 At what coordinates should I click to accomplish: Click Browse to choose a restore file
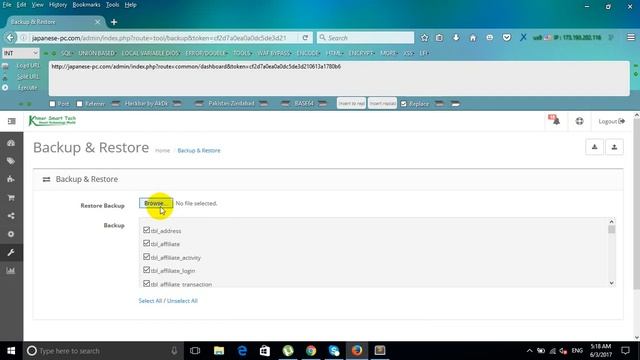coord(156,203)
